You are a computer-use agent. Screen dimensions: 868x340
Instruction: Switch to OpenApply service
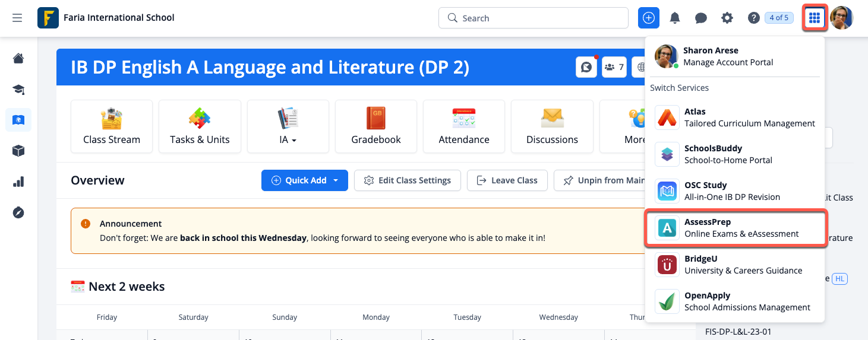(735, 301)
